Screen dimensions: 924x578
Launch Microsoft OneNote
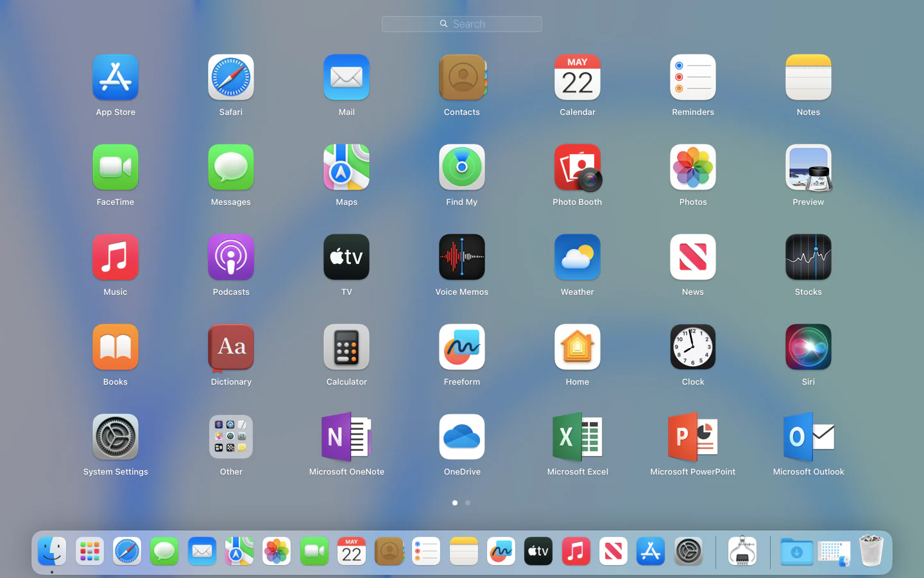[346, 437]
